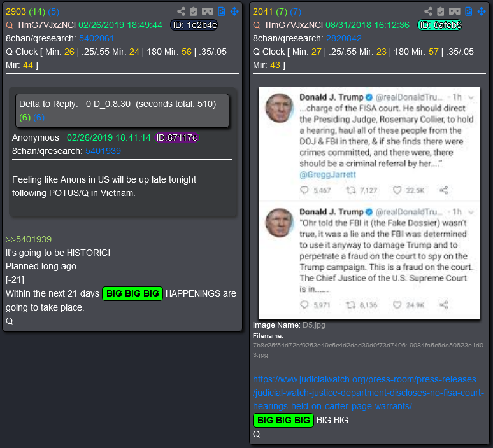Viewport: 493px width, 448px height.
Task: Click the share icon on post 2903
Action: (x=181, y=11)
